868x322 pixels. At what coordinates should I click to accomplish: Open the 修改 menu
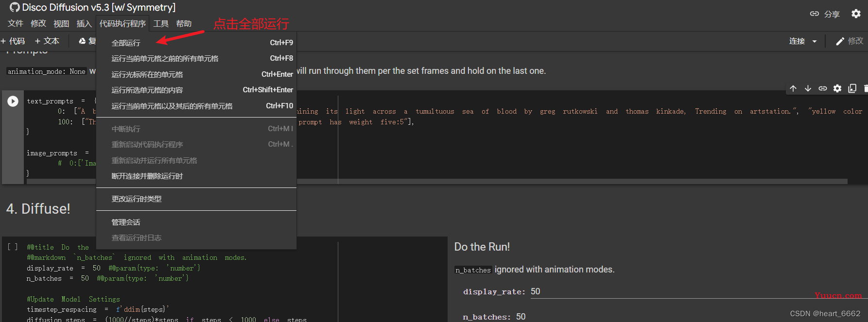tap(38, 23)
